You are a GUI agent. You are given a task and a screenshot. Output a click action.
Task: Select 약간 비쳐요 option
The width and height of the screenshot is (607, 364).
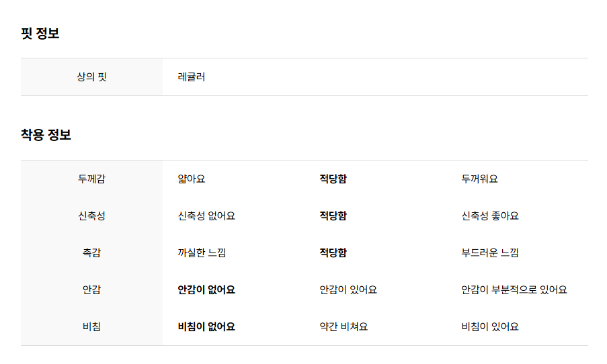343,326
